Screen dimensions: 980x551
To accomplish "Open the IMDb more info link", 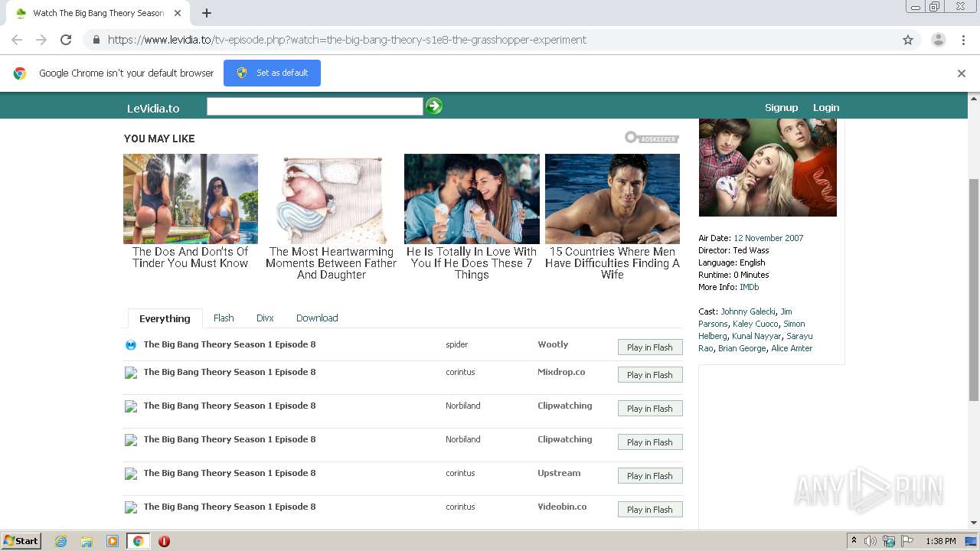I will tap(750, 287).
